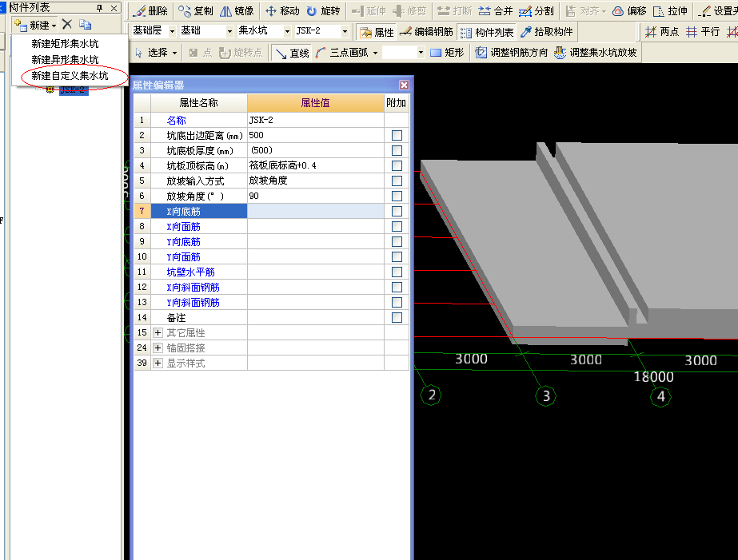Toggle the 构件列表 component list button
This screenshot has height=560, width=738.
[x=487, y=32]
